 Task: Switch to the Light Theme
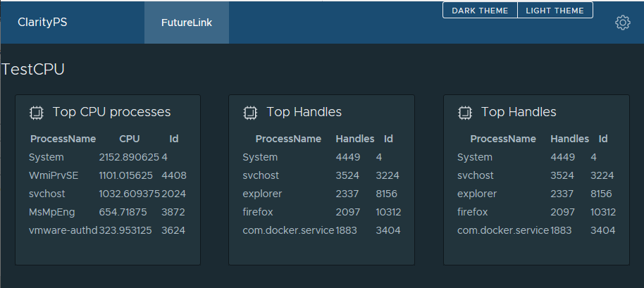pos(555,11)
